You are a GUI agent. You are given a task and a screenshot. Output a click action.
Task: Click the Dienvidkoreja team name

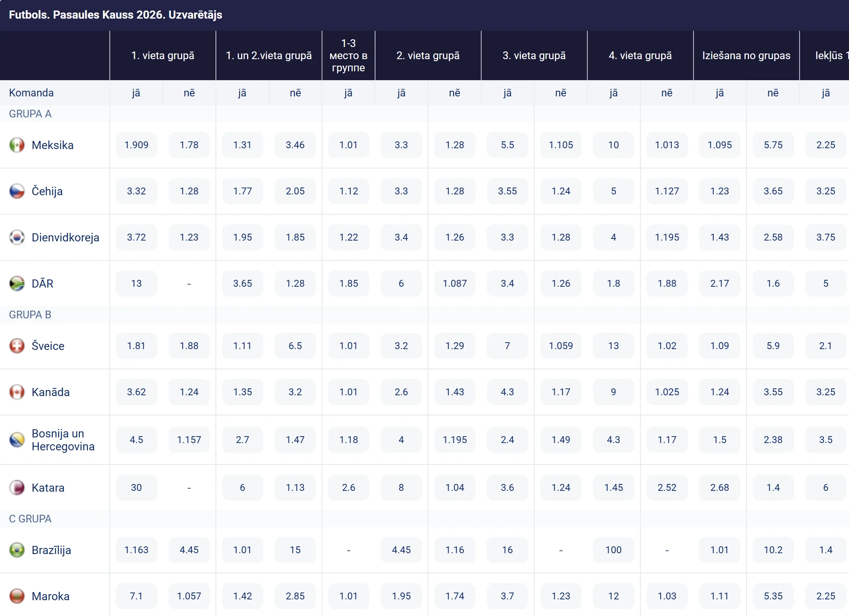click(x=66, y=237)
